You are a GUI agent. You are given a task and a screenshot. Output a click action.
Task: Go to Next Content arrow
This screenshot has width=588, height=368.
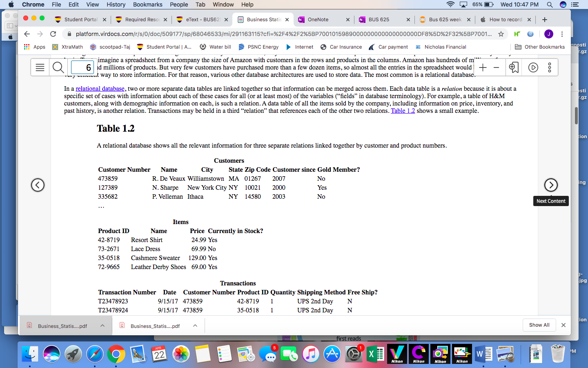click(x=551, y=185)
